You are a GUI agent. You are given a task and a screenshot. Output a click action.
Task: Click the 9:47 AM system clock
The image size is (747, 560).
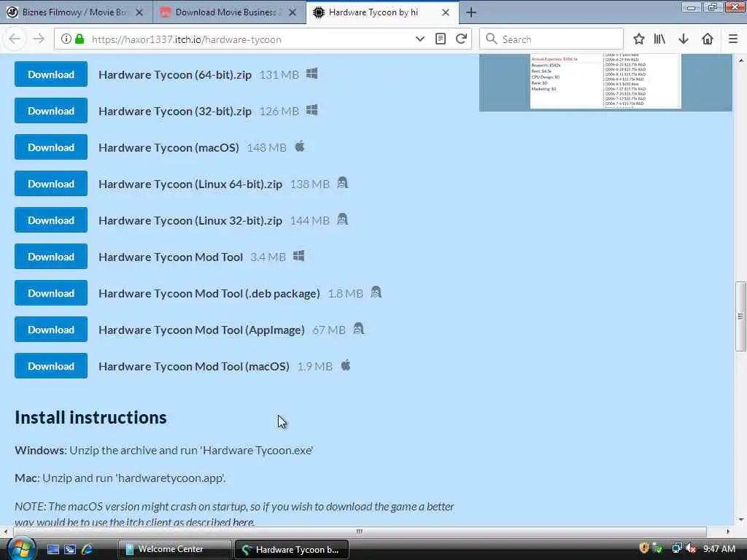coord(719,549)
